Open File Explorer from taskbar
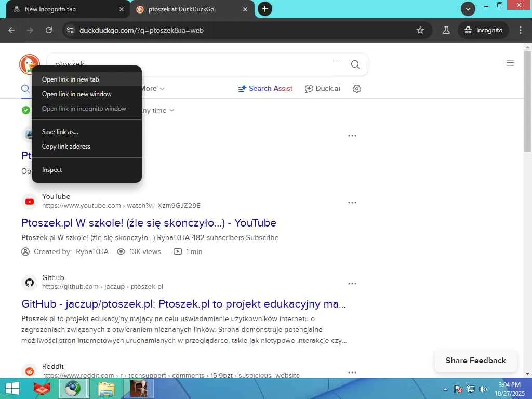532x399 pixels. [x=106, y=389]
